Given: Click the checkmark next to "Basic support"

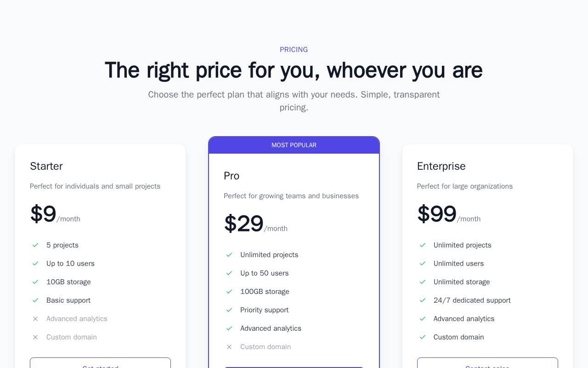Looking at the screenshot, I should 35,300.
